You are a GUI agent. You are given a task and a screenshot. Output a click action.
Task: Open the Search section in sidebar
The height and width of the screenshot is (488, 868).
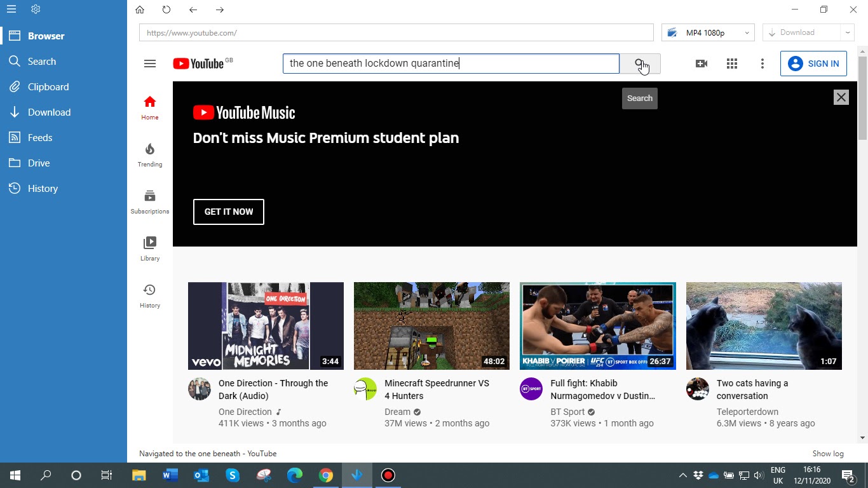(64, 62)
